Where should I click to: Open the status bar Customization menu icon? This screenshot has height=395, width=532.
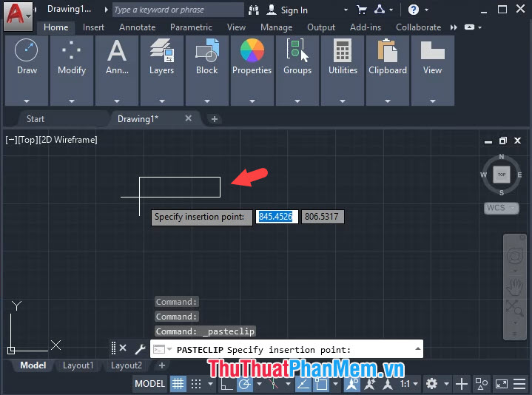click(x=519, y=384)
